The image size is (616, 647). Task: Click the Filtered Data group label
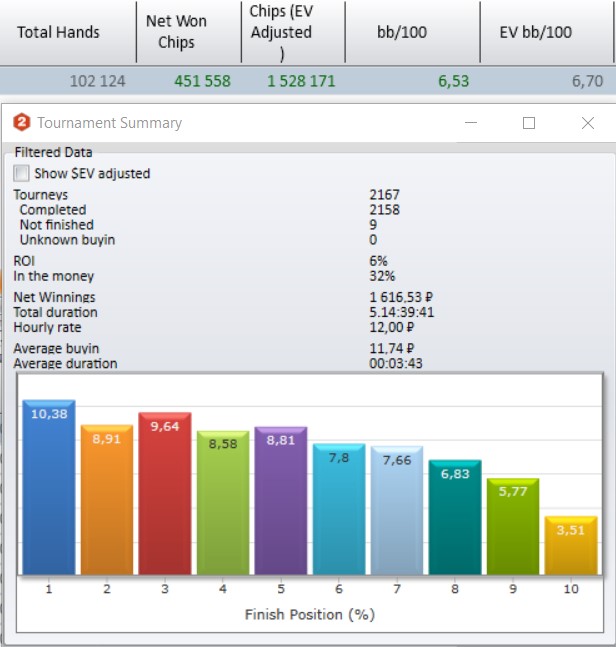(53, 152)
